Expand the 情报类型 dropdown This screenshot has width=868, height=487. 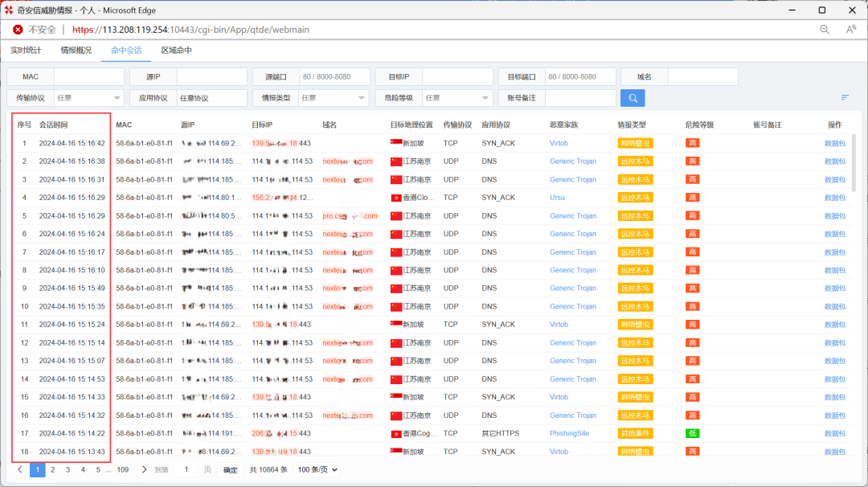pos(334,98)
